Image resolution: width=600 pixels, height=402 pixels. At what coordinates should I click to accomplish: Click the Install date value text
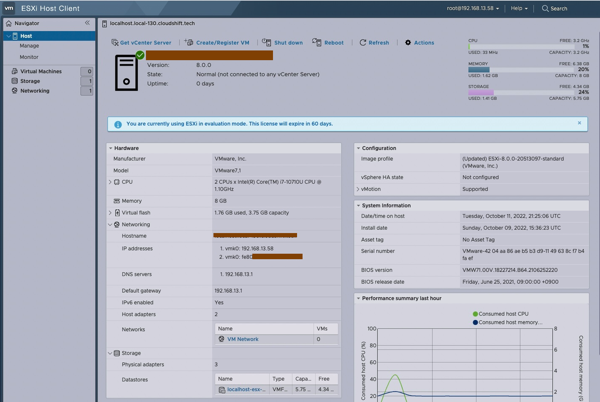(x=511, y=228)
